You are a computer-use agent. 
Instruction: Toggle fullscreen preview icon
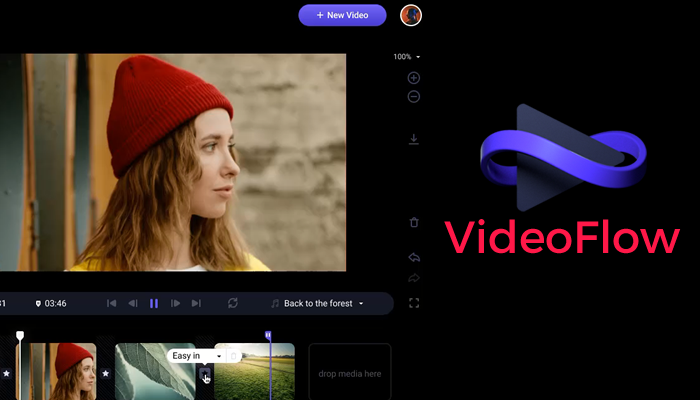414,303
